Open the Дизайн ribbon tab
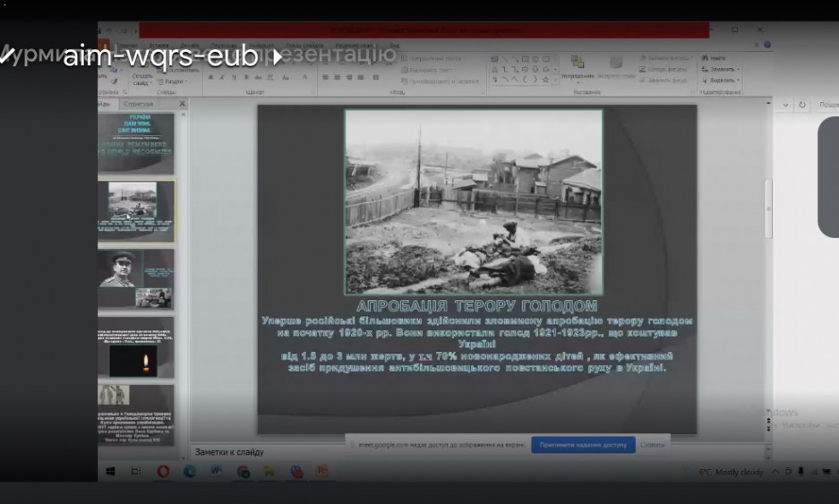This screenshot has width=839, height=504. point(190,46)
